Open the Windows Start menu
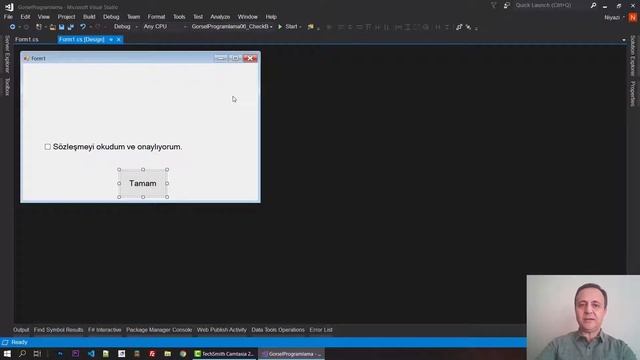Image resolution: width=640 pixels, height=360 pixels. 7,354
